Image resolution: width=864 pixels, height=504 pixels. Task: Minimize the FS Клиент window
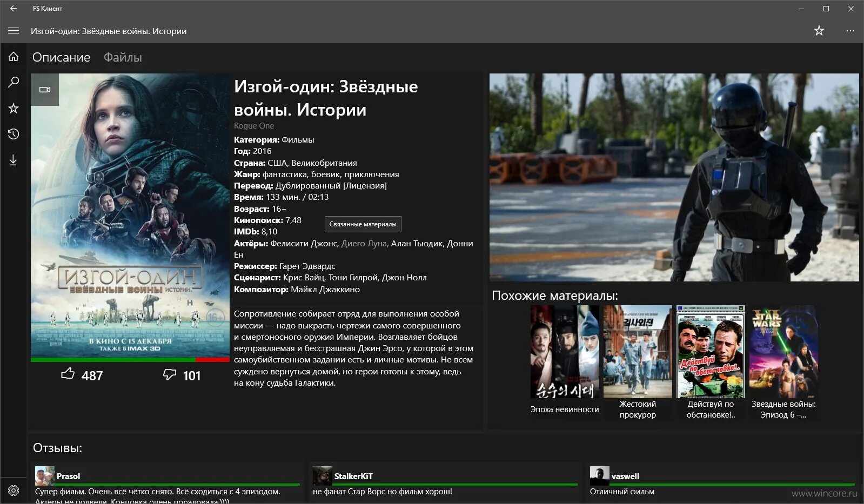coord(801,8)
